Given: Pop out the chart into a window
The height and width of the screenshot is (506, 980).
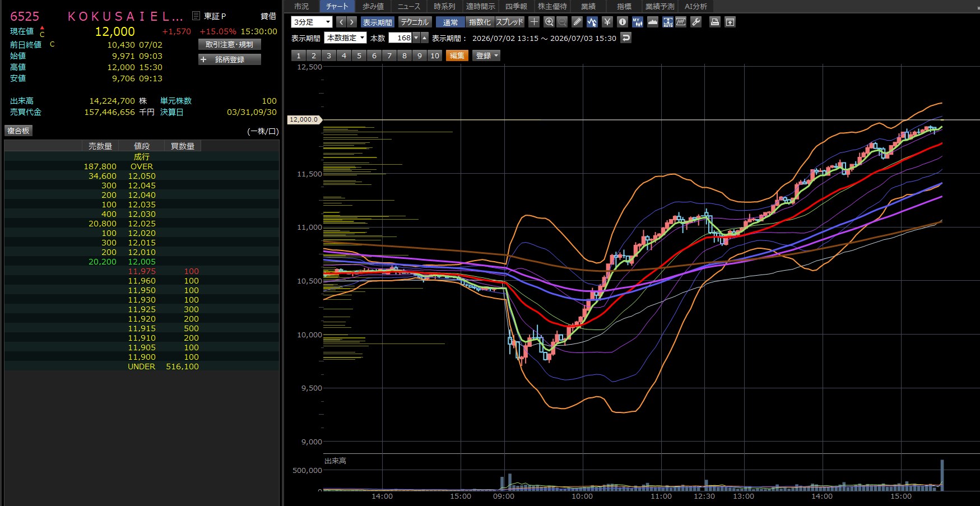Looking at the screenshot, I should click(730, 22).
